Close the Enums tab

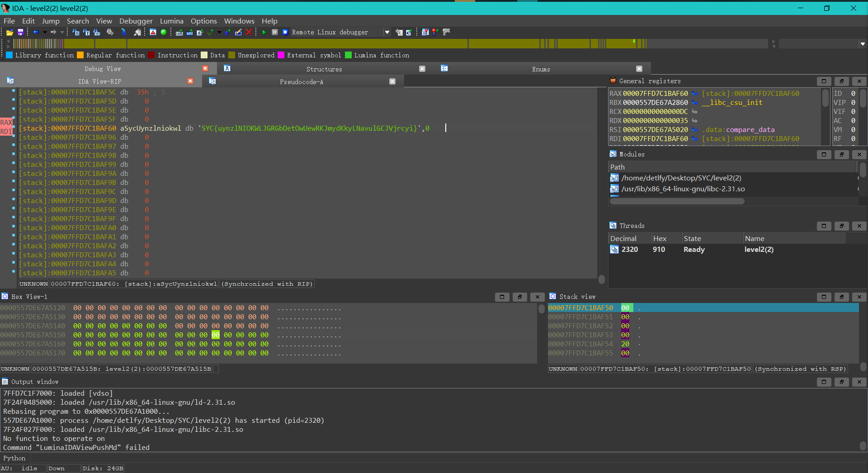tap(639, 69)
